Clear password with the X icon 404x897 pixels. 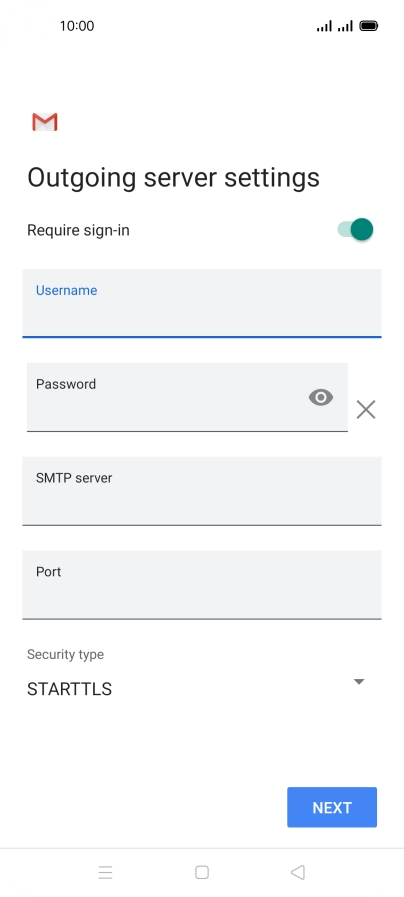[x=366, y=410]
